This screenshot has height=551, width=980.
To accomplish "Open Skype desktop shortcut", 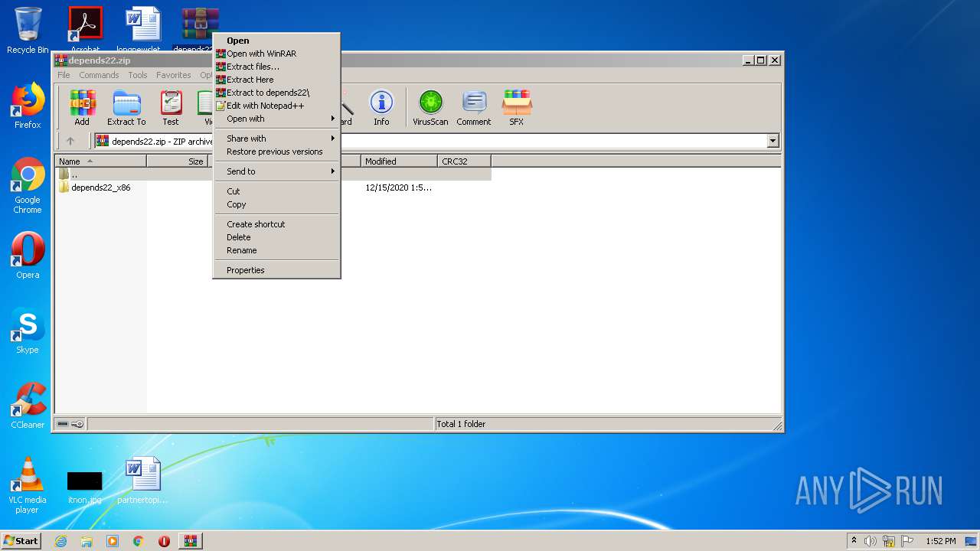I will 28,331.
